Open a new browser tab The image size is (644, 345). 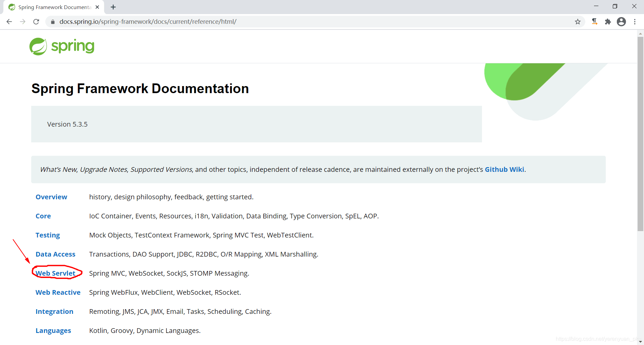(113, 7)
